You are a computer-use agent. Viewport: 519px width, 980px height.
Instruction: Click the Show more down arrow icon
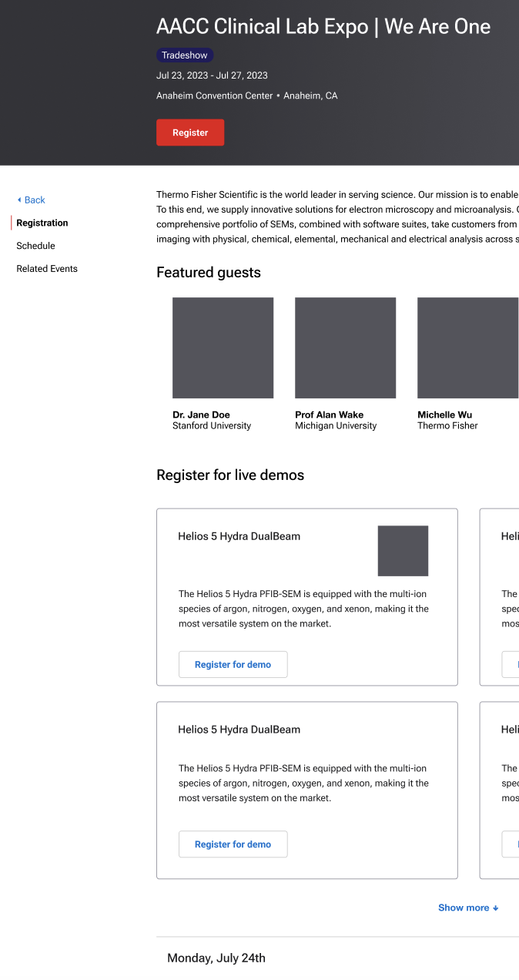point(496,908)
